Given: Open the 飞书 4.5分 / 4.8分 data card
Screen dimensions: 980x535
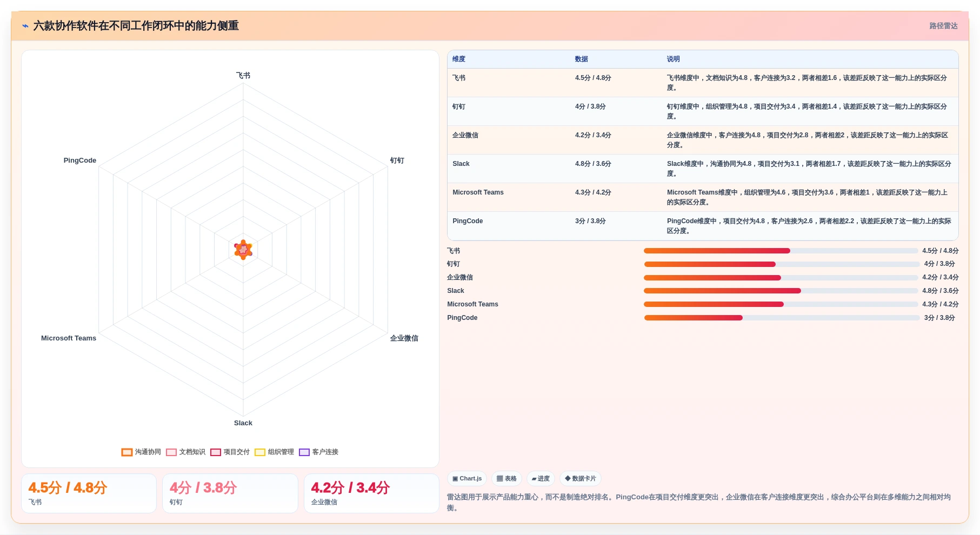Looking at the screenshot, I should (89, 493).
